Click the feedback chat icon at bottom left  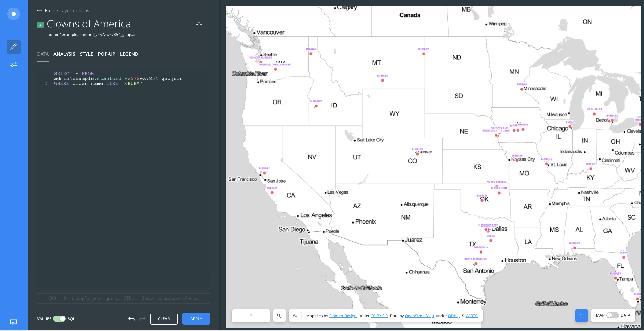point(14,322)
